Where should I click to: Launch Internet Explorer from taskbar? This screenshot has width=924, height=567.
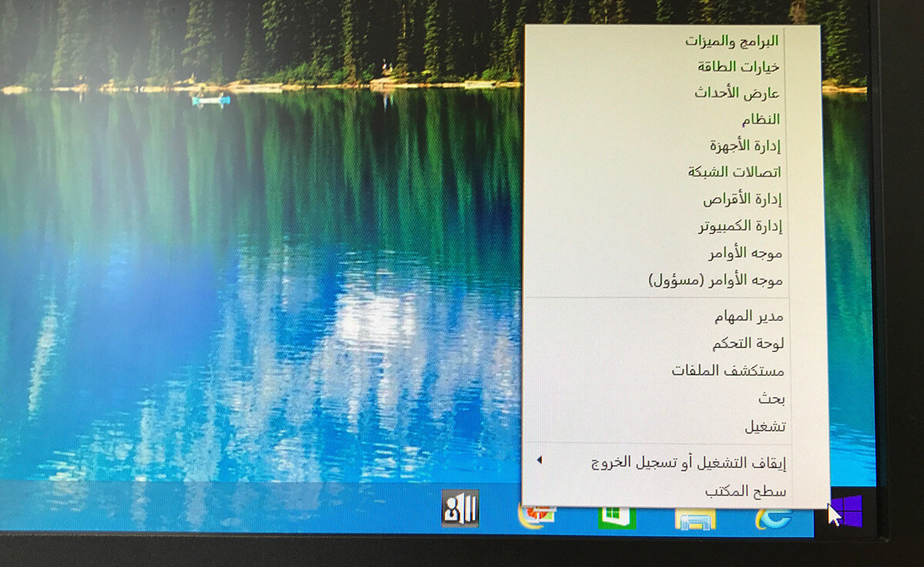pyautogui.click(x=772, y=518)
